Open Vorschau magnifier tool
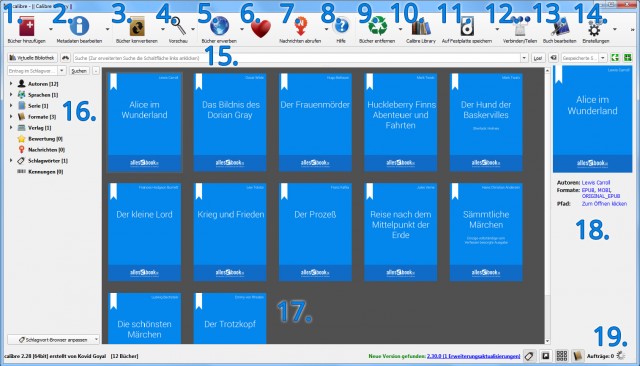Viewport: 640px width, 366px height. (178, 26)
